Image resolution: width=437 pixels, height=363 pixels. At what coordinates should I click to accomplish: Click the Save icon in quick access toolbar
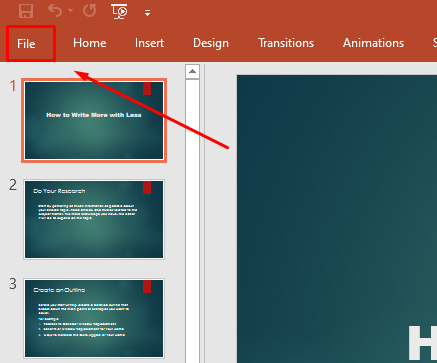pyautogui.click(x=26, y=11)
